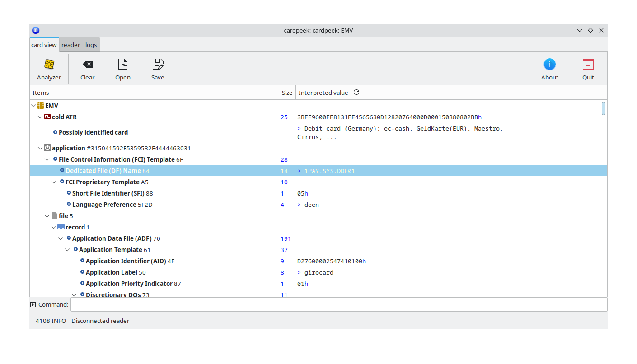Click the Quit toolbar icon
The width and height of the screenshot is (637, 364).
(588, 64)
